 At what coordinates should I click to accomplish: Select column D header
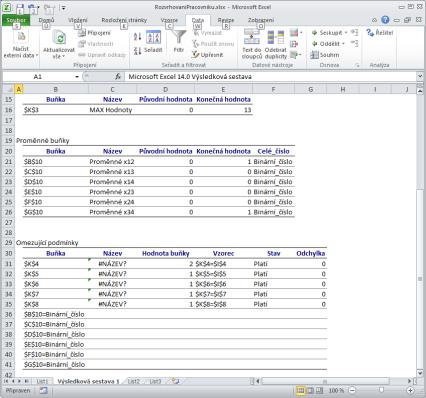pyautogui.click(x=165, y=89)
